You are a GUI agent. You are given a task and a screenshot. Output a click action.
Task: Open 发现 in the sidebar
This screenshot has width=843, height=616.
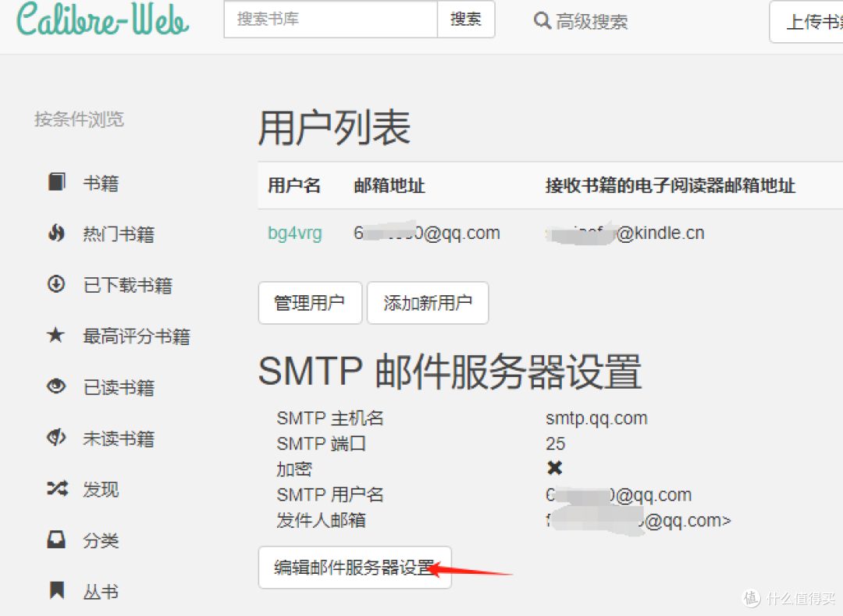101,490
